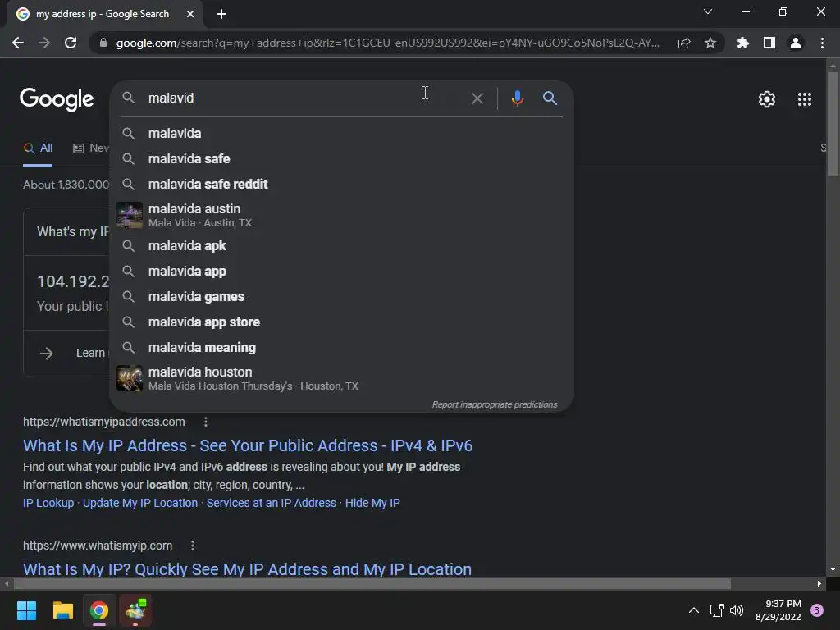The width and height of the screenshot is (840, 630).
Task: Choose the 'malavida houston' suggestion
Action: (341, 378)
